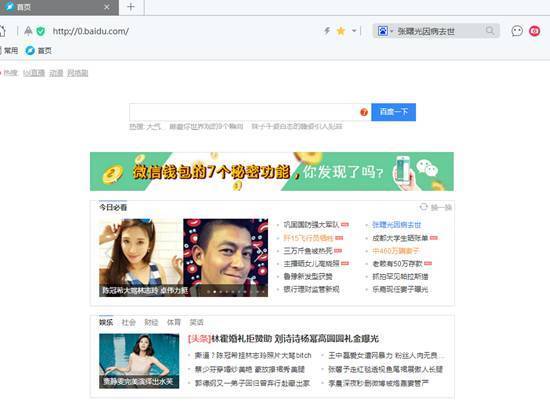This screenshot has width=550, height=402.
Task: Click the red question mark icon in search box
Action: [x=364, y=112]
